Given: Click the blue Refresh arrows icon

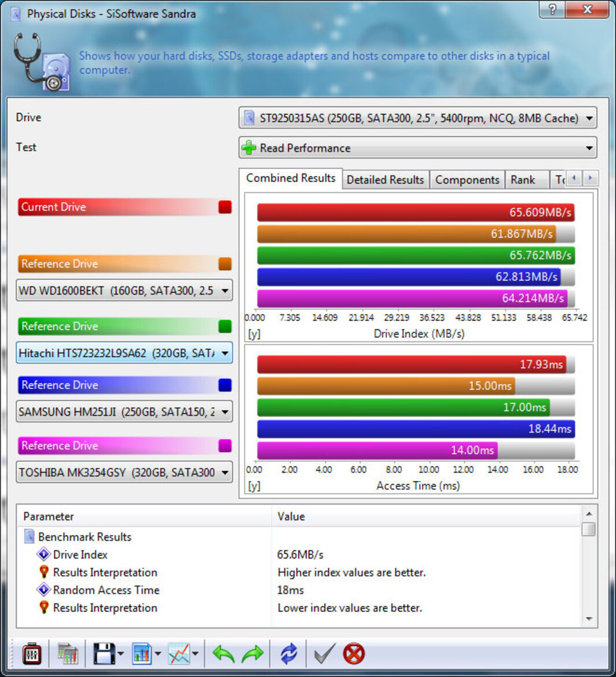Looking at the screenshot, I should click(289, 654).
